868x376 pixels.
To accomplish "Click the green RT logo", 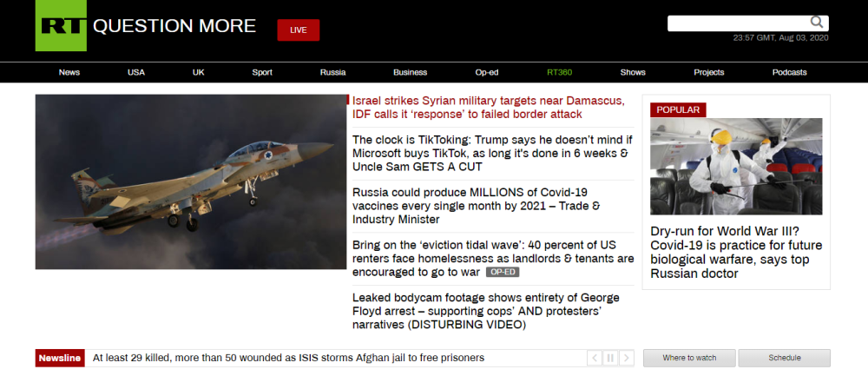I will 61,25.
